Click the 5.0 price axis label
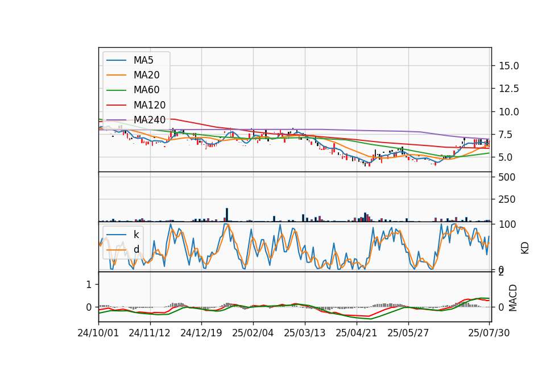Viewport: 546px width, 392px height. [506, 157]
